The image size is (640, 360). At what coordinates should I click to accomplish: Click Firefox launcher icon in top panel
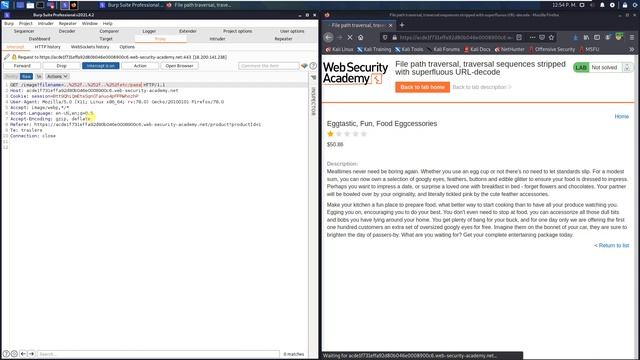(x=74, y=5)
